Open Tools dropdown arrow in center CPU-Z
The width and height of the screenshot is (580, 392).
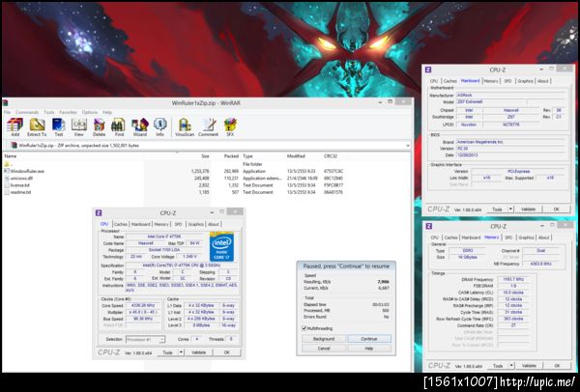tap(182, 352)
